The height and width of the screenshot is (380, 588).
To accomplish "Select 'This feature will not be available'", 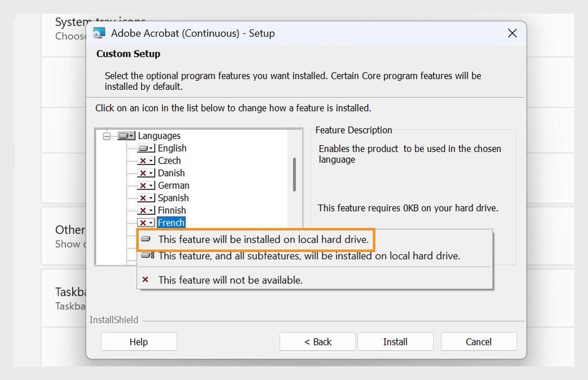I will 230,280.
